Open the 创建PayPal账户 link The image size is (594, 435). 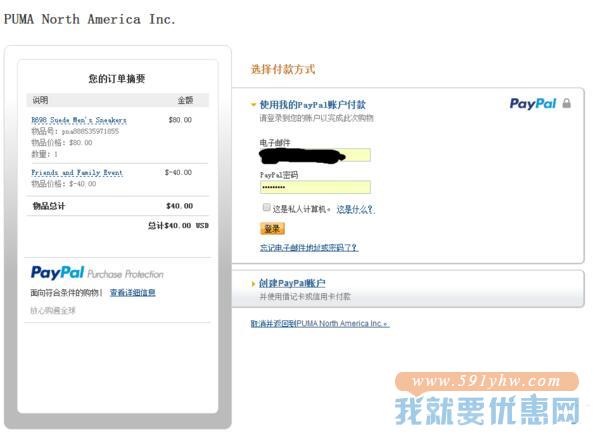292,283
